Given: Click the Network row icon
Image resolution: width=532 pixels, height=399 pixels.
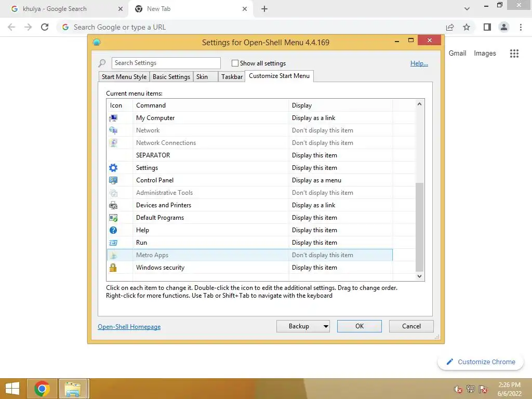Looking at the screenshot, I should coord(113,130).
